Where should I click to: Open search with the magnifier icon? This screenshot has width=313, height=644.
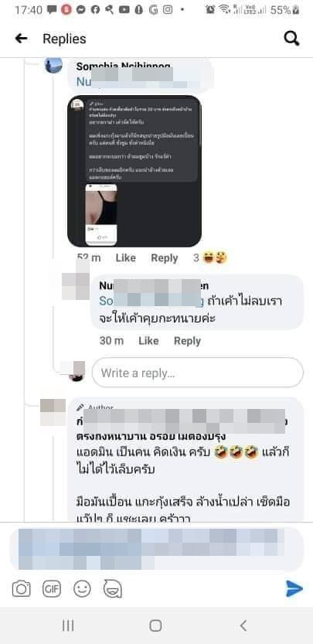click(291, 39)
